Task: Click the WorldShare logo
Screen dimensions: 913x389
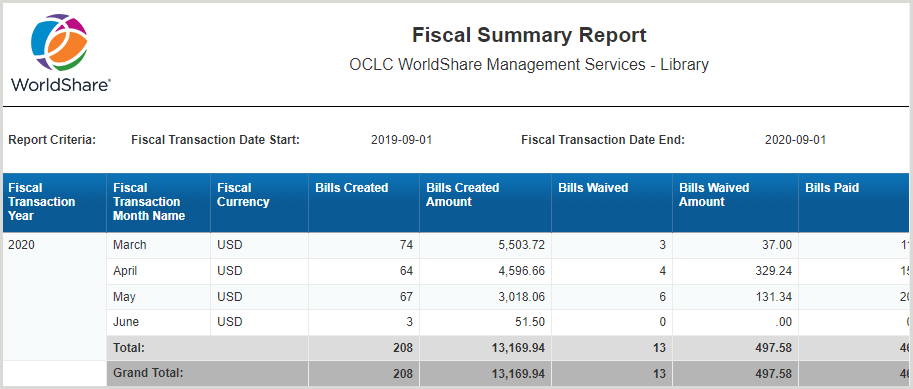Action: (x=61, y=53)
